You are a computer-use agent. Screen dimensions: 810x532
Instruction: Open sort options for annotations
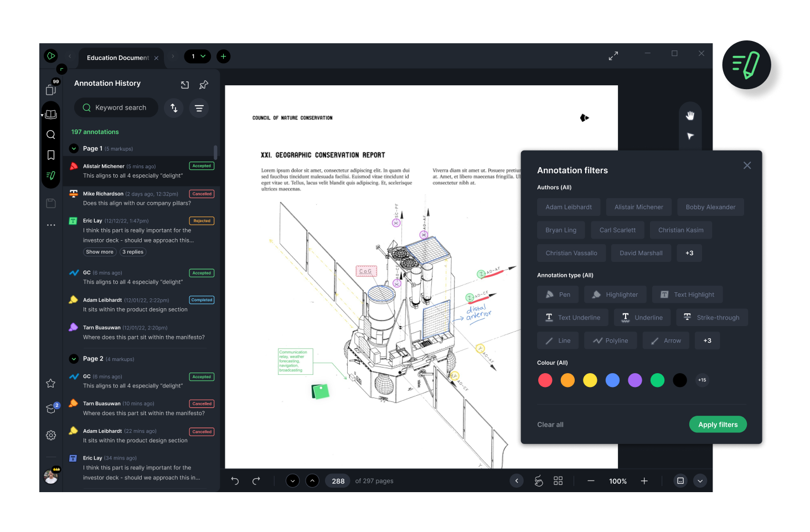173,107
